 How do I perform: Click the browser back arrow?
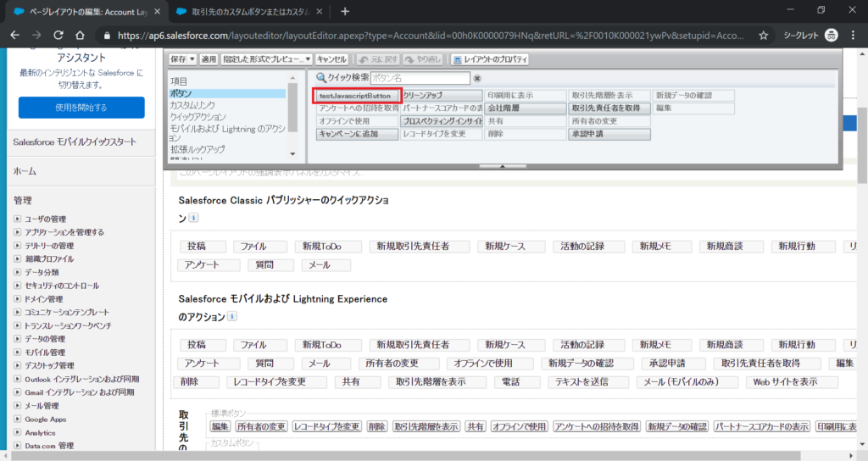click(14, 36)
